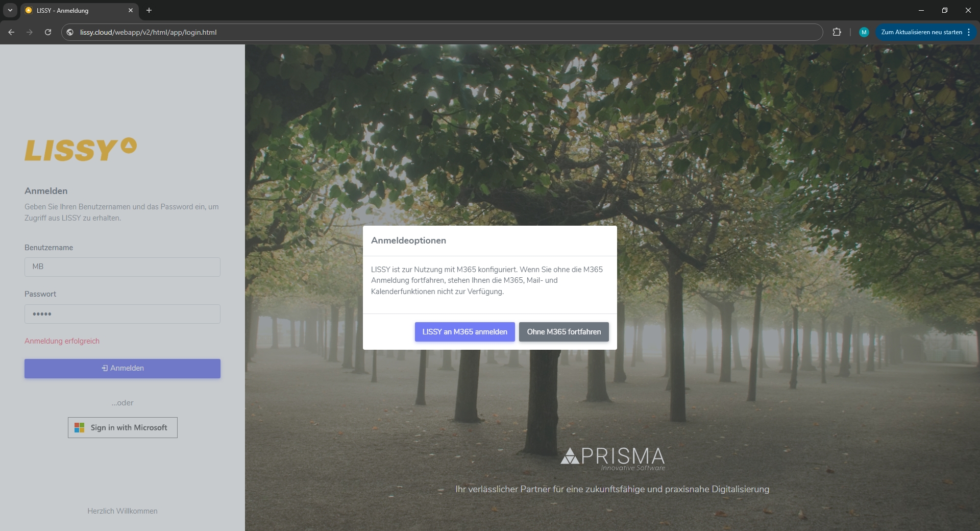Click the PRISMA Innovative Software logo

tap(612, 459)
